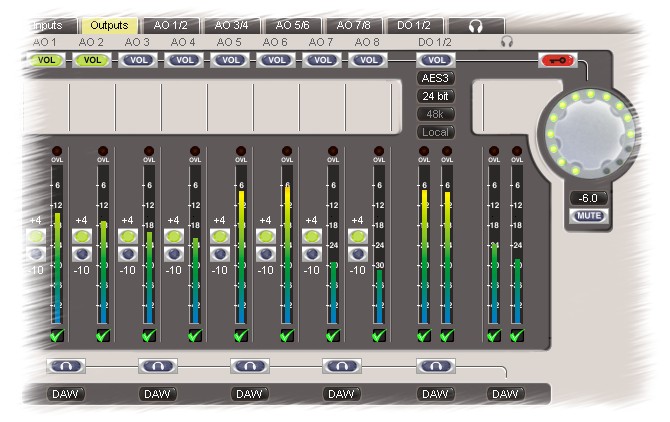Click green checkmark under AO 1 meter
Screen dimensions: 670x422
(57, 335)
